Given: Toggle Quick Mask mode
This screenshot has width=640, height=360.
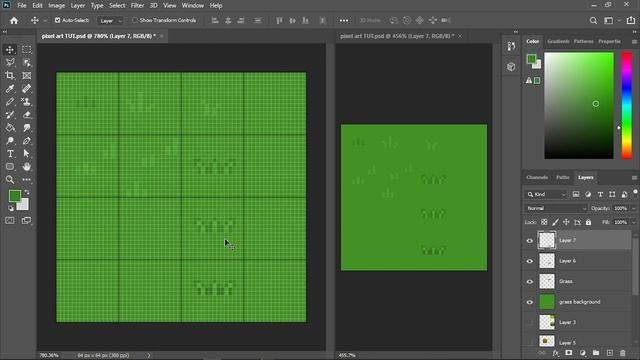Looking at the screenshot, I should 10,221.
